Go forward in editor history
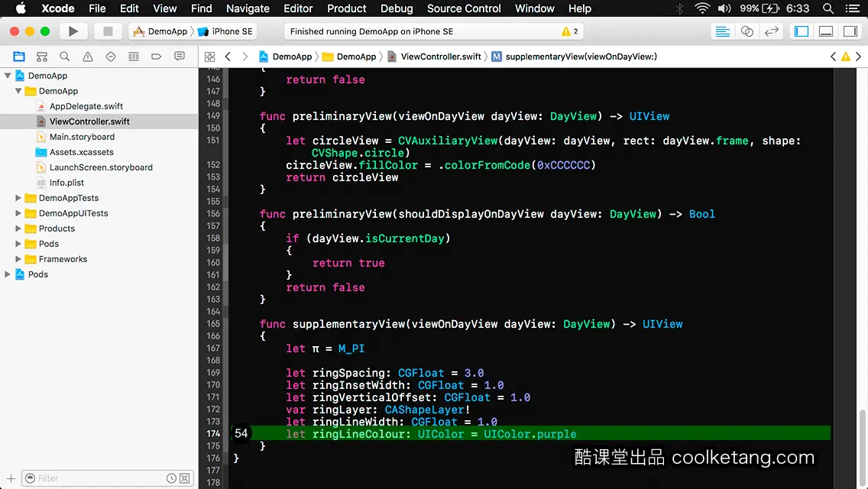 (245, 57)
